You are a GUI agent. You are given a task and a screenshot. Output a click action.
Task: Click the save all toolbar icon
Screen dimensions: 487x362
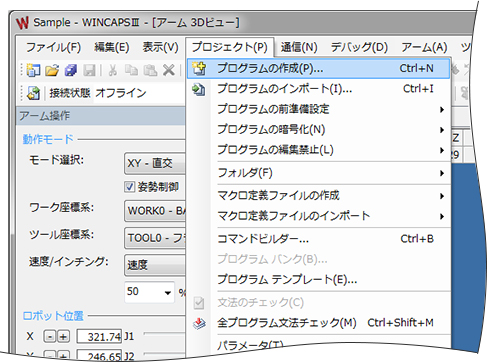[71, 70]
